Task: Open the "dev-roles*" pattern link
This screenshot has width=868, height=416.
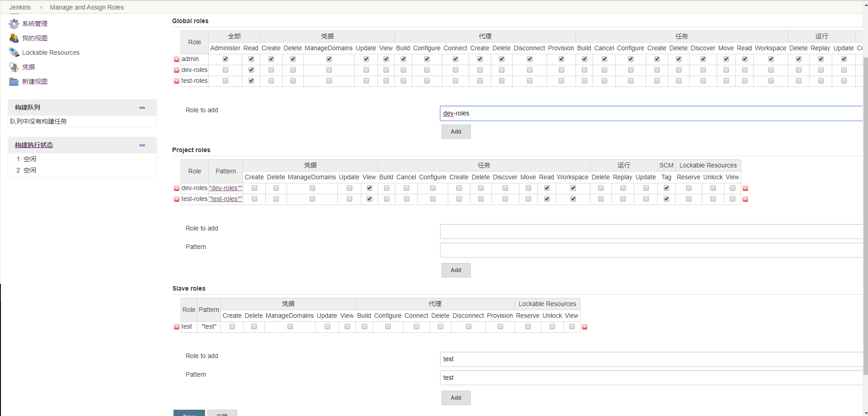Action: pos(226,188)
